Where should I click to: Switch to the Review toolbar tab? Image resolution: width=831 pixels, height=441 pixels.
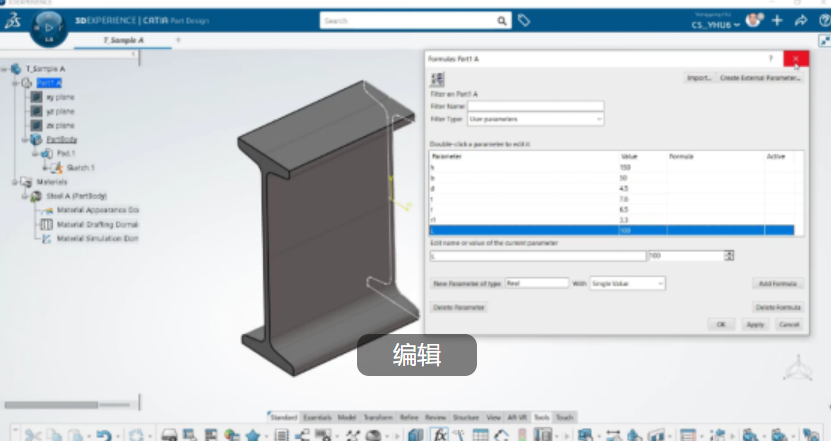click(x=435, y=418)
